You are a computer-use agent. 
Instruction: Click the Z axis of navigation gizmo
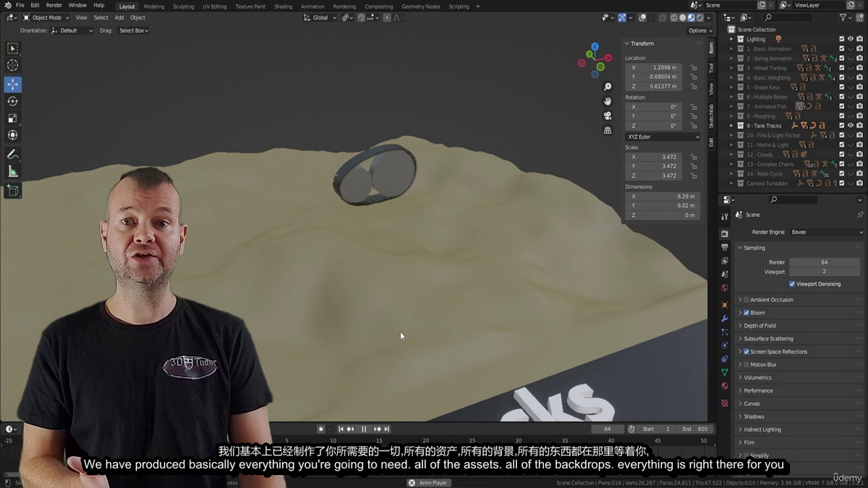(595, 47)
